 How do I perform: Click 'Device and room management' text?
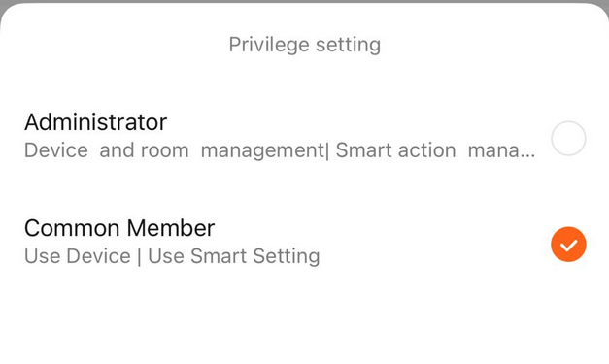(175, 150)
